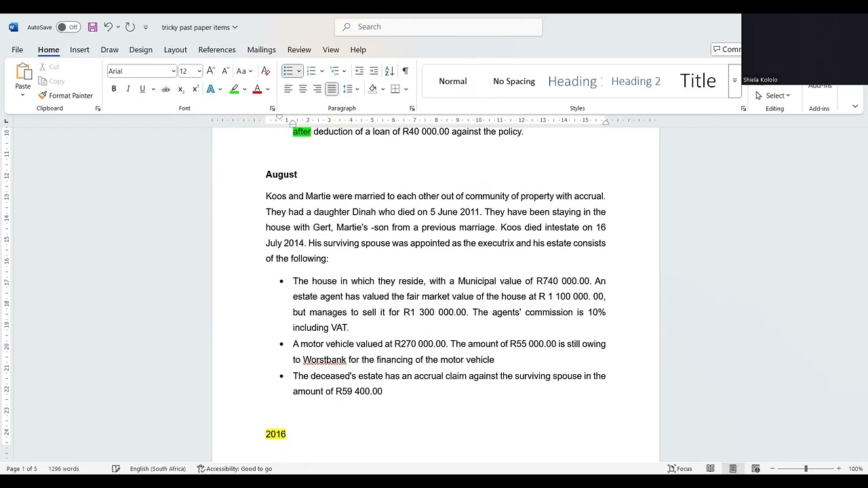Image resolution: width=868 pixels, height=488 pixels.
Task: Open Font dialog launcher
Action: coord(273,108)
